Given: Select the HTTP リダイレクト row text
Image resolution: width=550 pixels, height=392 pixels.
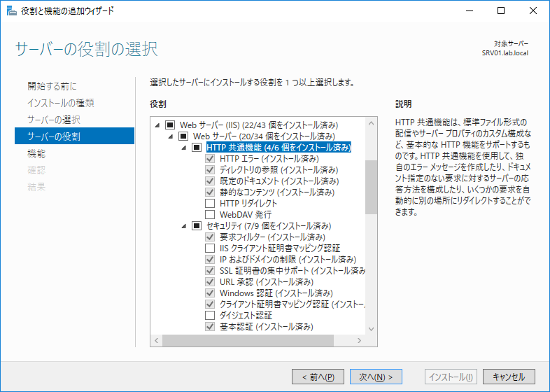Looking at the screenshot, I should 248,203.
